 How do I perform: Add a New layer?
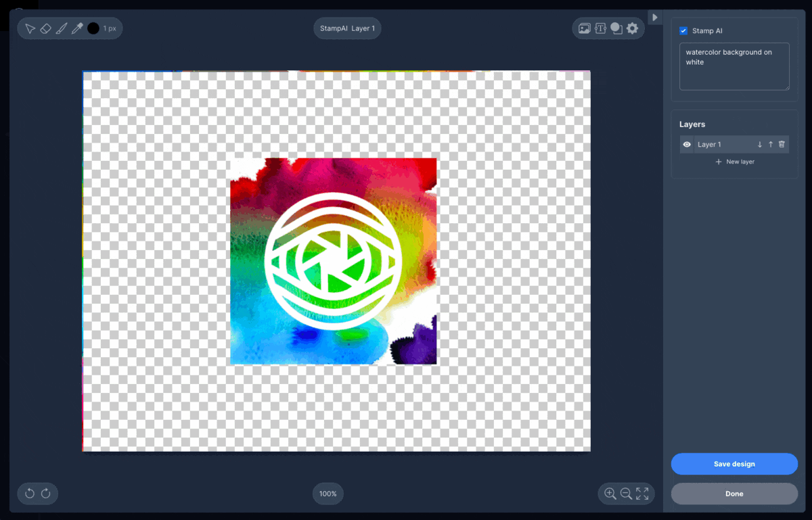click(734, 162)
